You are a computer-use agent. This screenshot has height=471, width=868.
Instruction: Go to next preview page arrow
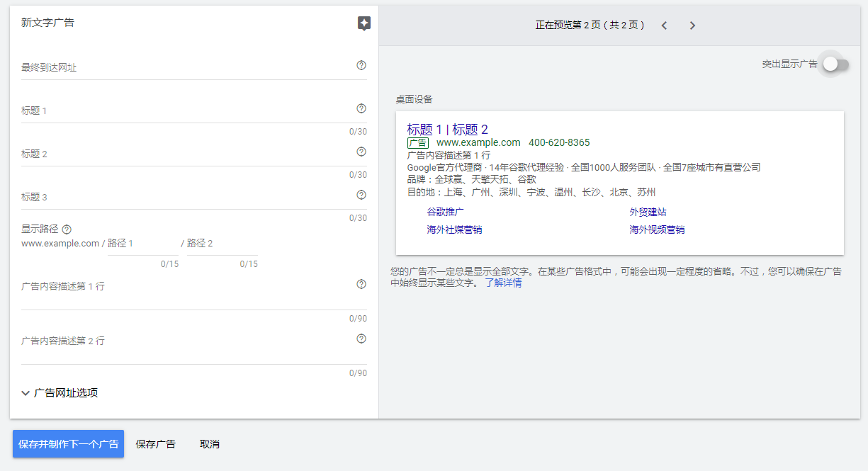[692, 25]
